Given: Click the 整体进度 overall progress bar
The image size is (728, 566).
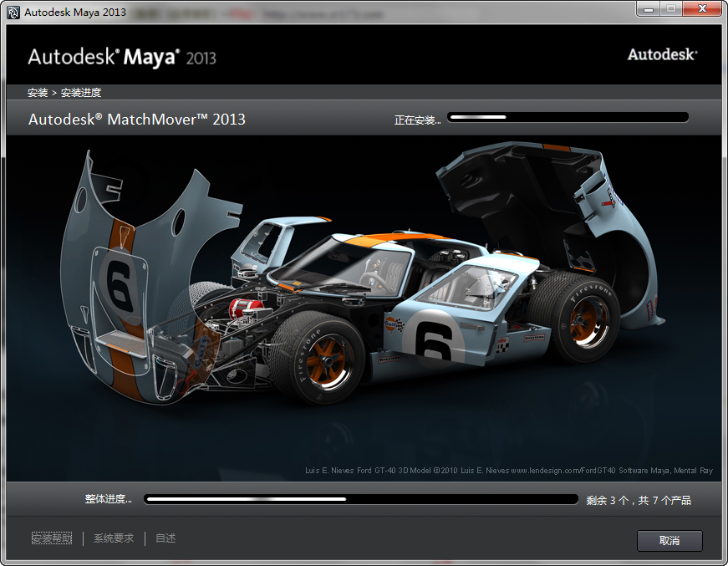Looking at the screenshot, I should pyautogui.click(x=361, y=500).
